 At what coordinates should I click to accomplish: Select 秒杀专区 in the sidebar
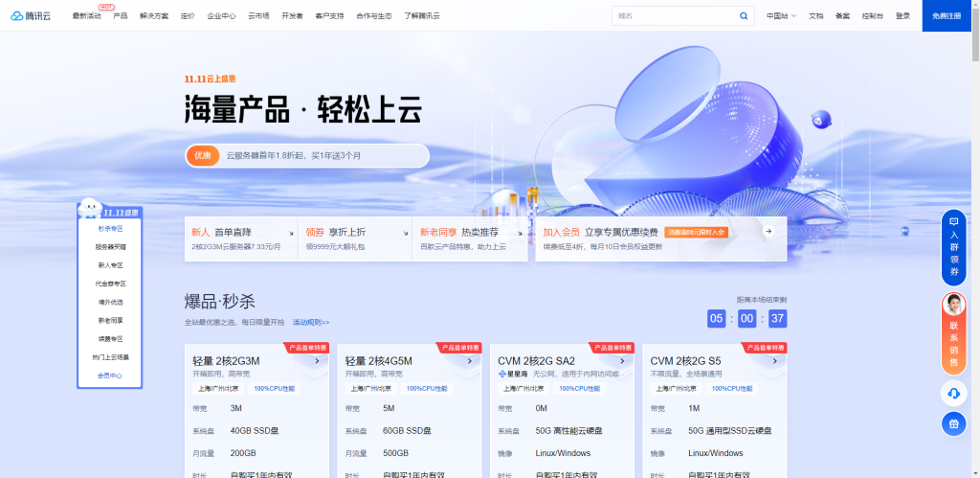click(110, 229)
